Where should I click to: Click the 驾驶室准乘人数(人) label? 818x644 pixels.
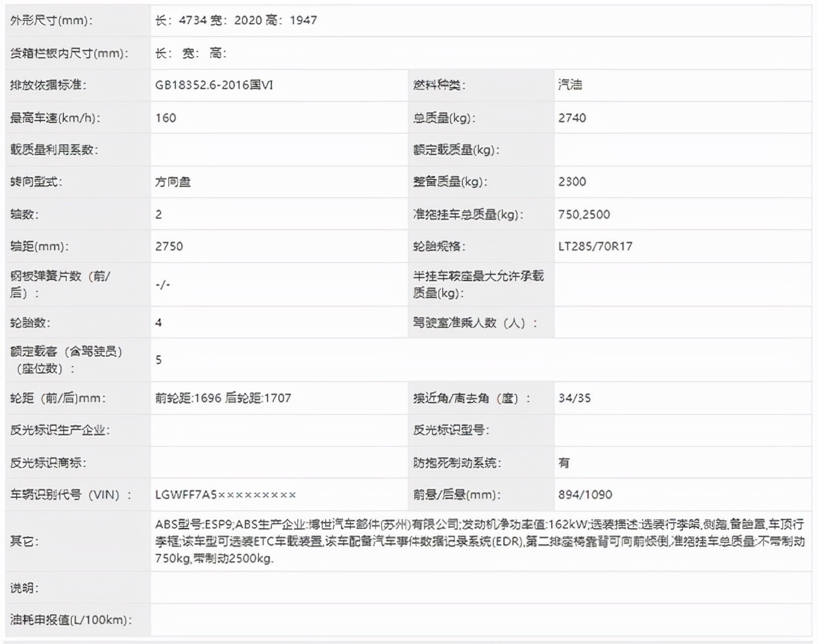click(475, 323)
